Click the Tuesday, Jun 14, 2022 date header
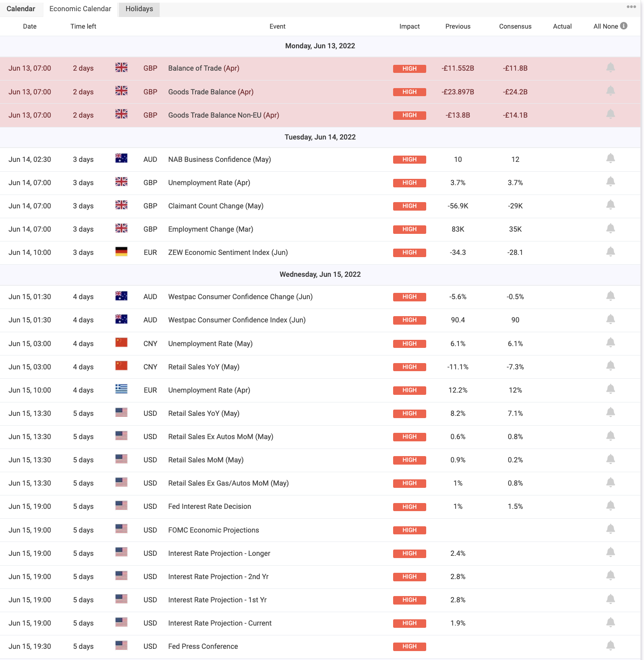The height and width of the screenshot is (660, 644). tap(320, 137)
